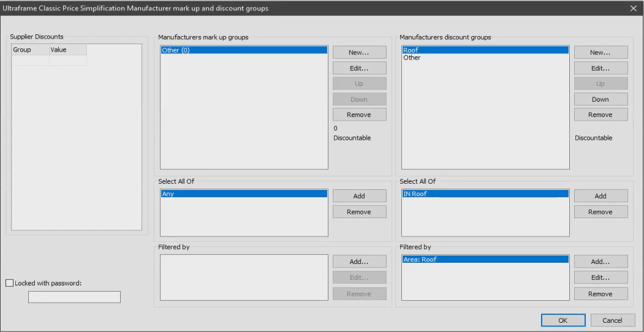Add a filter for mark up groups
Screen dimensions: 644x332
359,262
